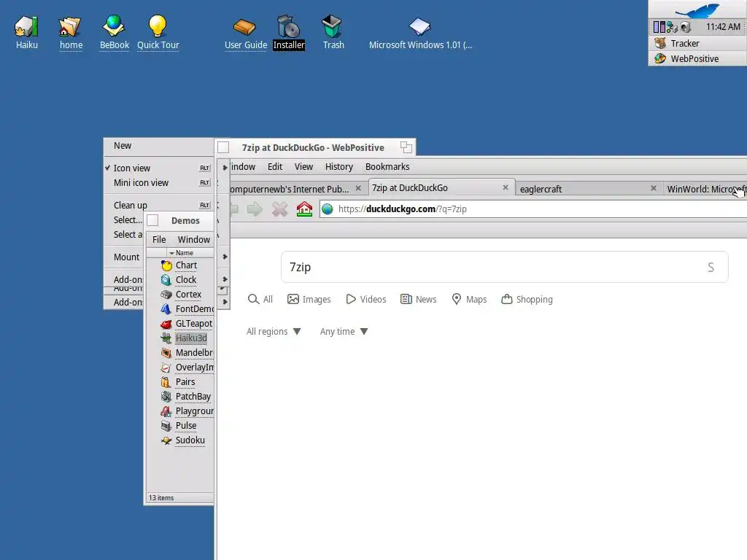The image size is (747, 560).
Task: Select the Maps search filter
Action: point(469,299)
